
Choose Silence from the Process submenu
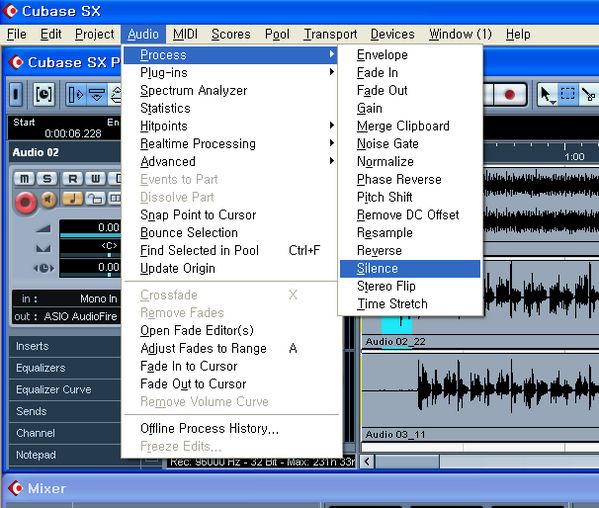click(x=410, y=269)
